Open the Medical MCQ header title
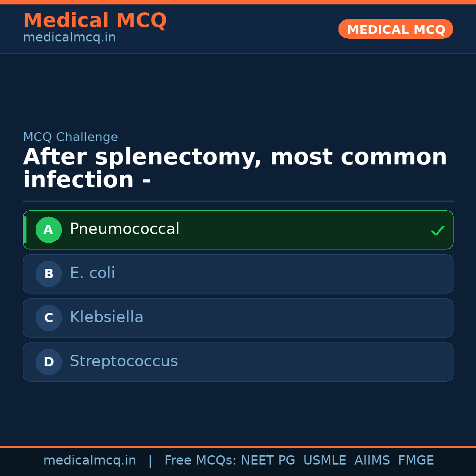This screenshot has width=476, height=476. click(95, 20)
